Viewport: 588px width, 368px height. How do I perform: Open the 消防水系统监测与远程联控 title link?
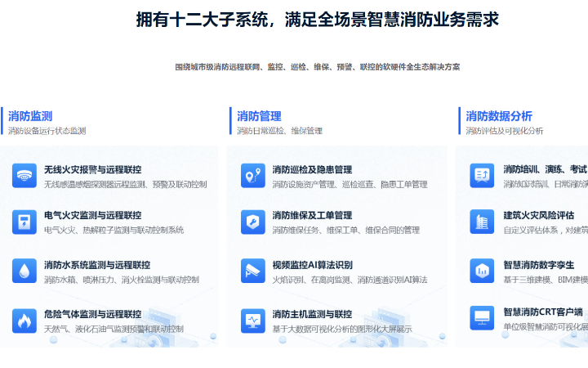[x=97, y=265]
